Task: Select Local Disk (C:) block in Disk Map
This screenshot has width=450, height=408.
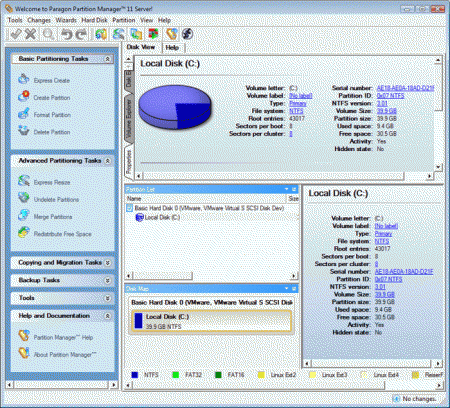Action: (212, 321)
